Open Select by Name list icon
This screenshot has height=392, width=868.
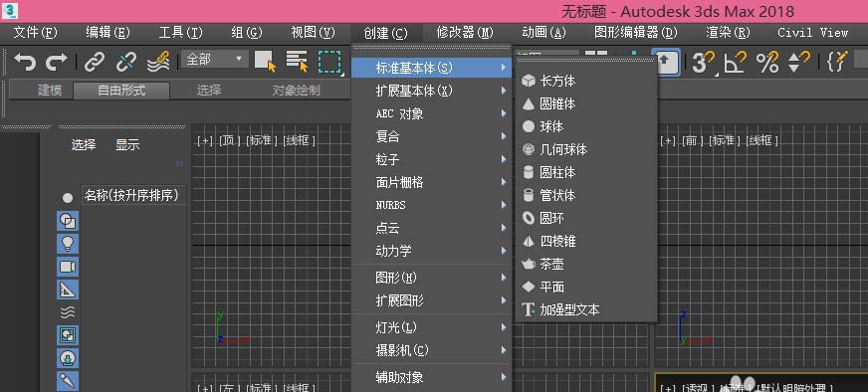click(x=297, y=62)
